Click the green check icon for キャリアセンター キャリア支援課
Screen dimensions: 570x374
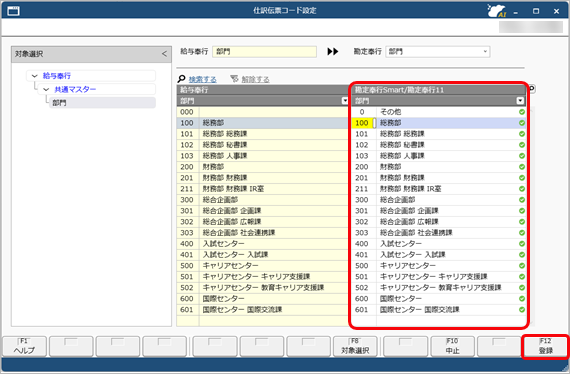pyautogui.click(x=522, y=277)
